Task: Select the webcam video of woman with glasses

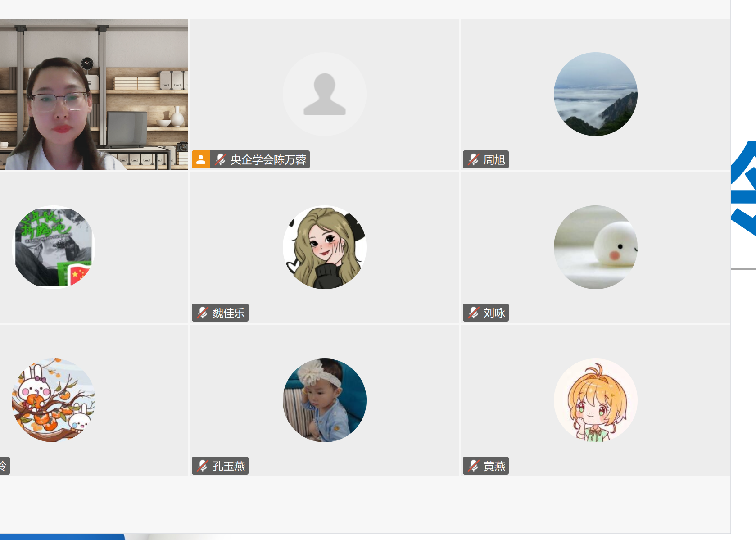Action: pyautogui.click(x=94, y=95)
